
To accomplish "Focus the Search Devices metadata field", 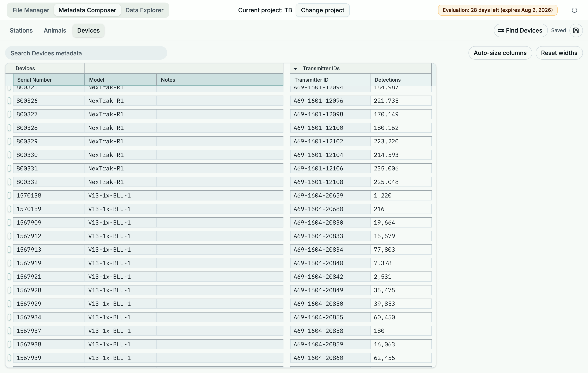I will 86,53.
